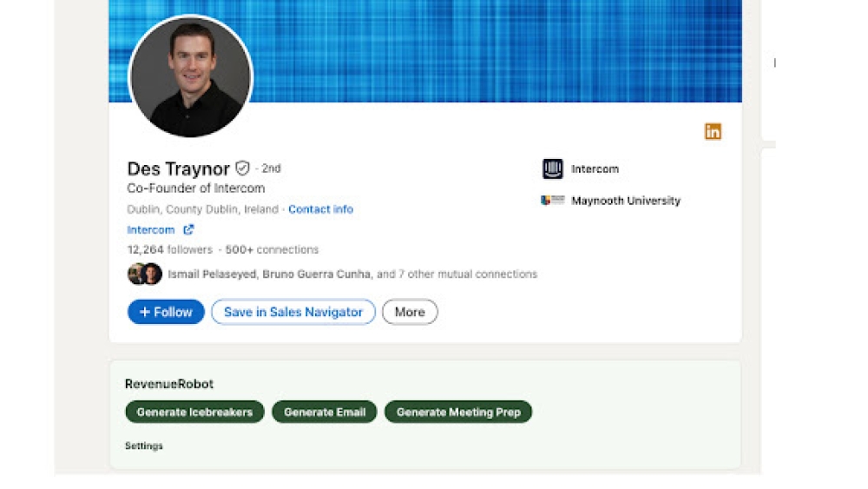Click the Follow button

(166, 312)
